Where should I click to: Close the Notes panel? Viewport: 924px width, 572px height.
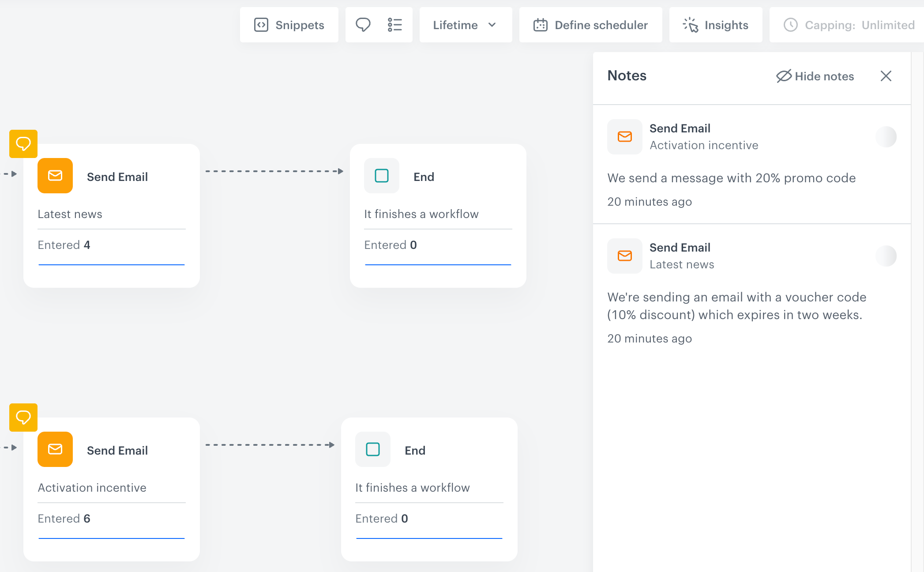point(886,76)
